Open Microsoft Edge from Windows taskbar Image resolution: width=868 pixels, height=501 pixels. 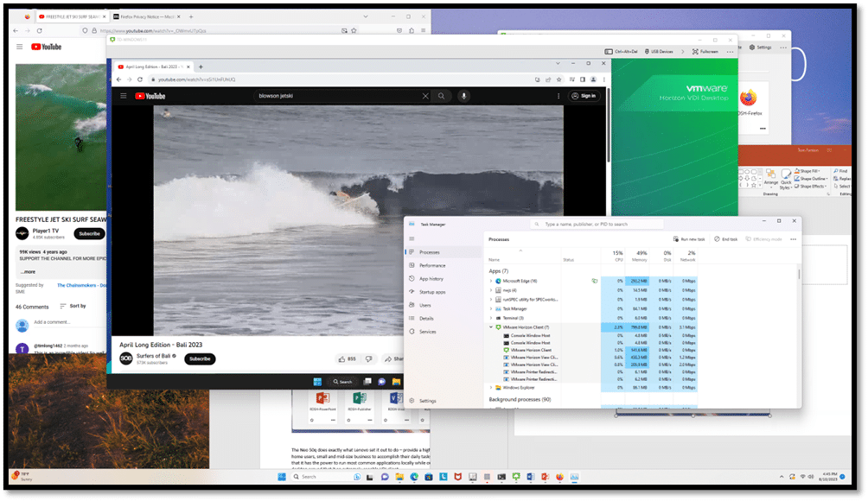(414, 477)
